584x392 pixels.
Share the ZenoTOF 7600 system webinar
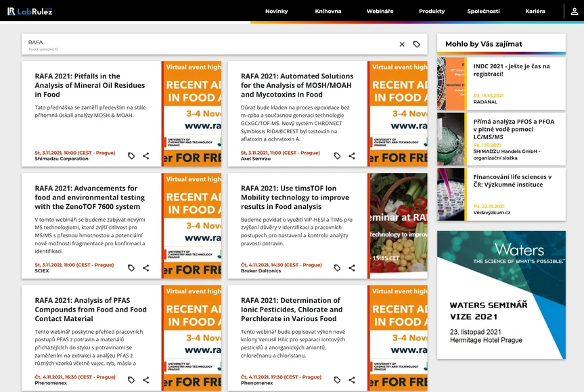pyautogui.click(x=146, y=268)
